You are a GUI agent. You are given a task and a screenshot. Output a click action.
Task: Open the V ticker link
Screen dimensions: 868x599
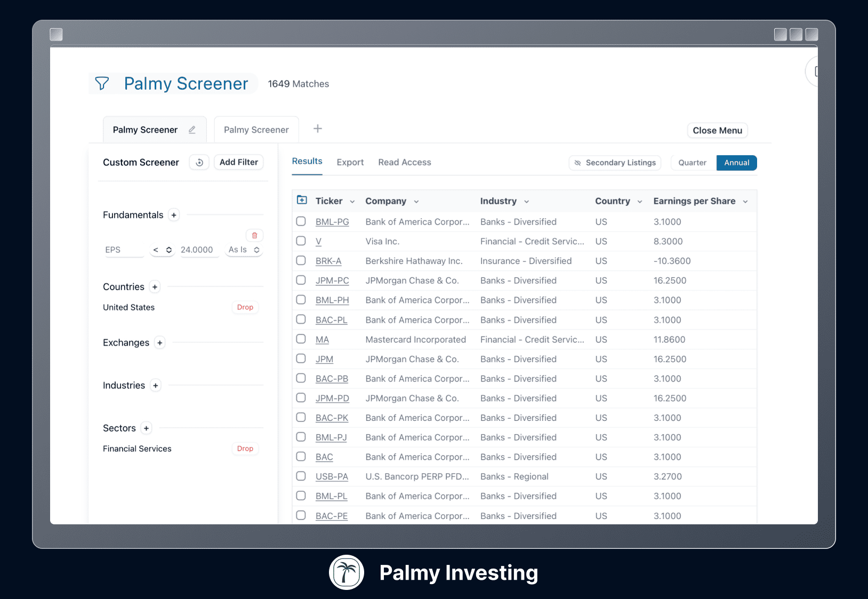coord(318,242)
